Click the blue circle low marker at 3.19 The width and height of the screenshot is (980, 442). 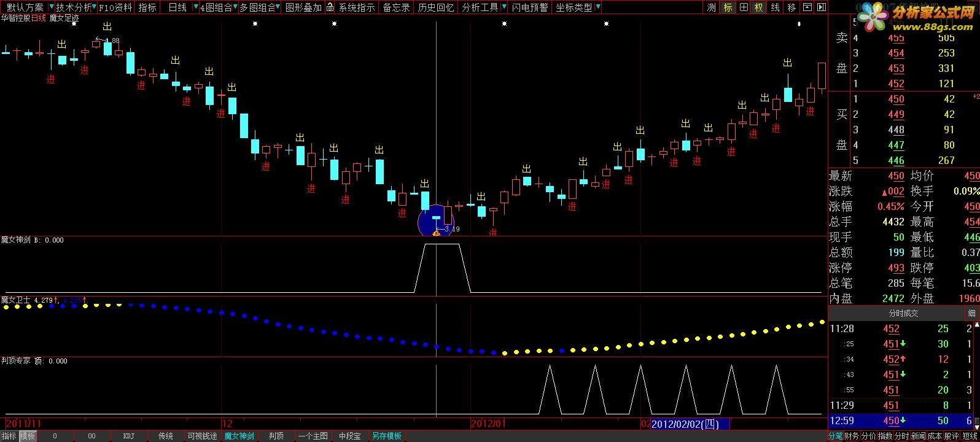(x=436, y=221)
